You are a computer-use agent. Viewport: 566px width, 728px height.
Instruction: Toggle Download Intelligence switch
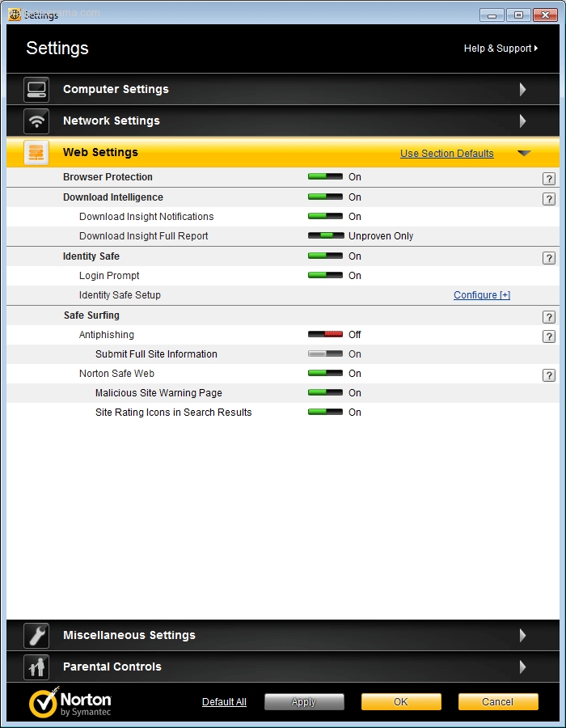pyautogui.click(x=325, y=197)
